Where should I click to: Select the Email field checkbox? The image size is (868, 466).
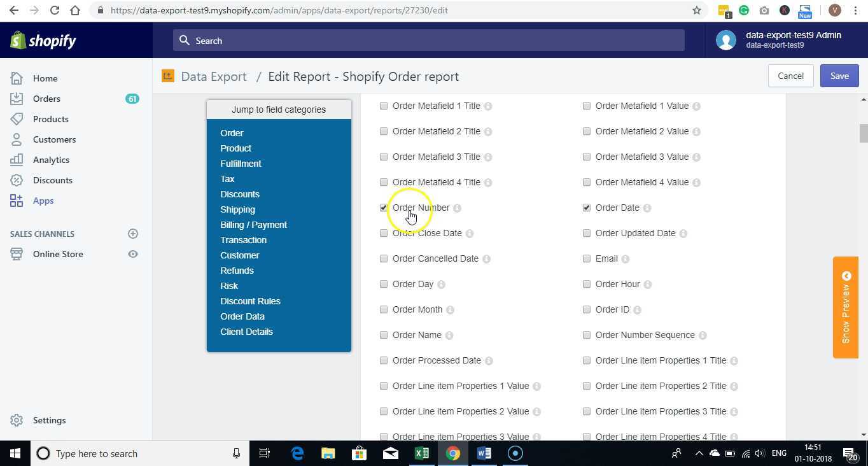point(587,258)
